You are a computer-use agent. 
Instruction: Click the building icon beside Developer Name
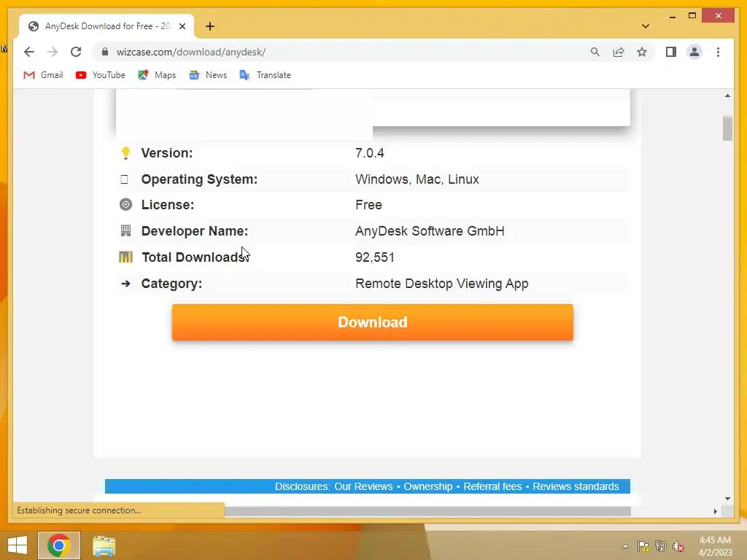click(x=125, y=231)
